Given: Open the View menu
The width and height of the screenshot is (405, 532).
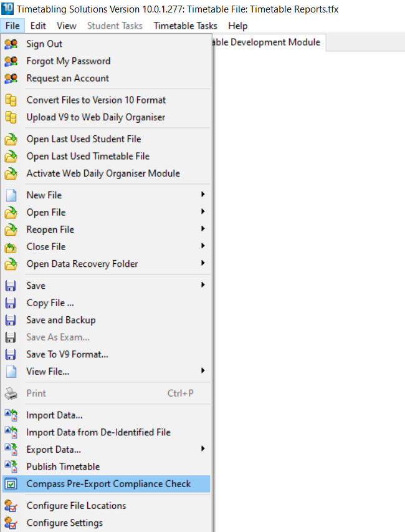Looking at the screenshot, I should [67, 26].
